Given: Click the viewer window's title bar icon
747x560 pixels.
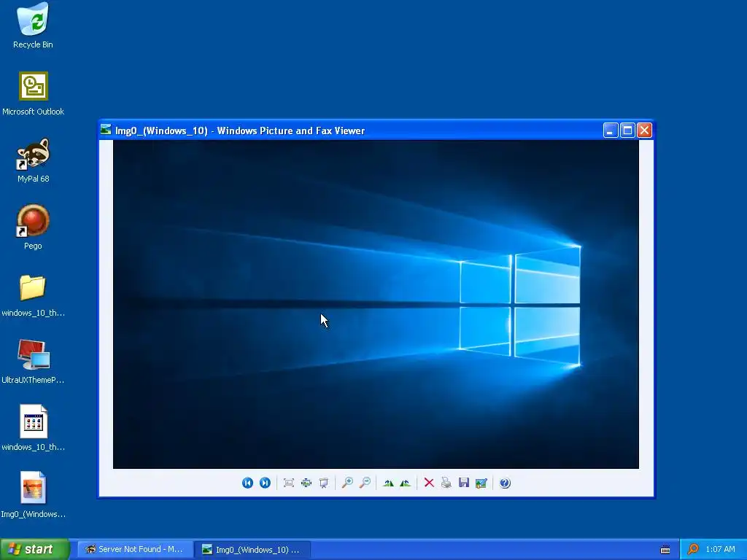Looking at the screenshot, I should pyautogui.click(x=106, y=130).
